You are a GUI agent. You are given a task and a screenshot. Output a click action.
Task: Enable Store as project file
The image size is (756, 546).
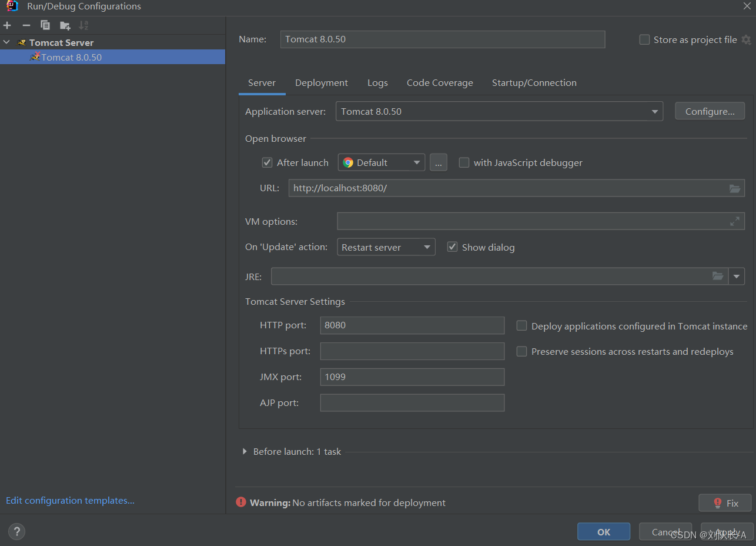(x=644, y=39)
